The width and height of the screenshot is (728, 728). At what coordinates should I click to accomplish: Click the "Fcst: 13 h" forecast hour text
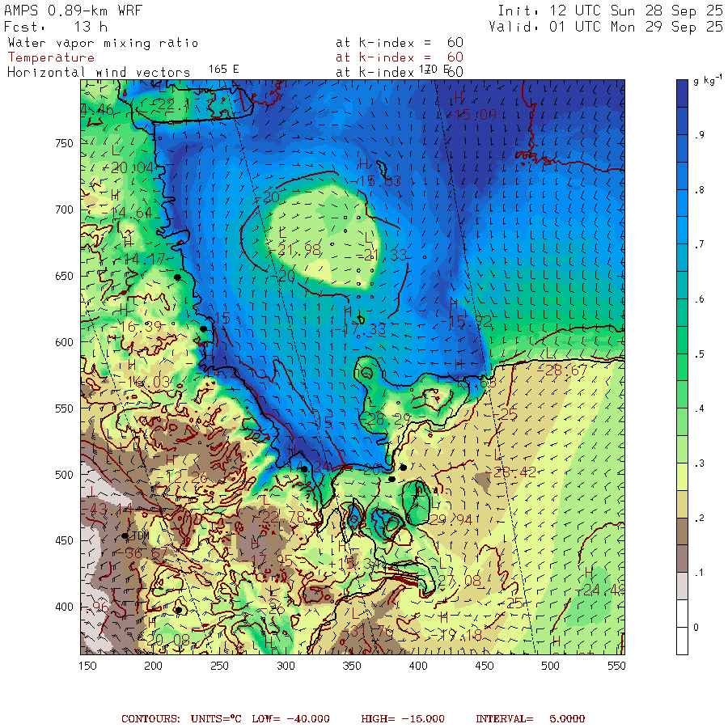pos(50,26)
